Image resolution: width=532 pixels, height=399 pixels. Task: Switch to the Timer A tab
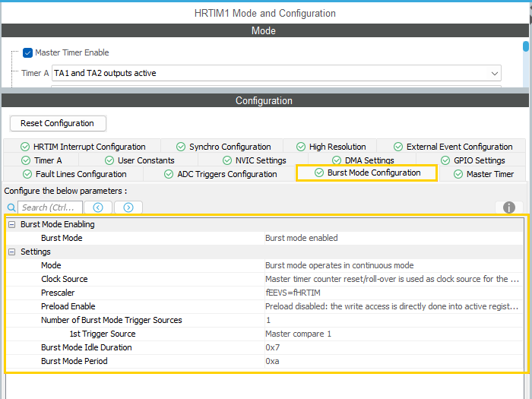click(41, 160)
